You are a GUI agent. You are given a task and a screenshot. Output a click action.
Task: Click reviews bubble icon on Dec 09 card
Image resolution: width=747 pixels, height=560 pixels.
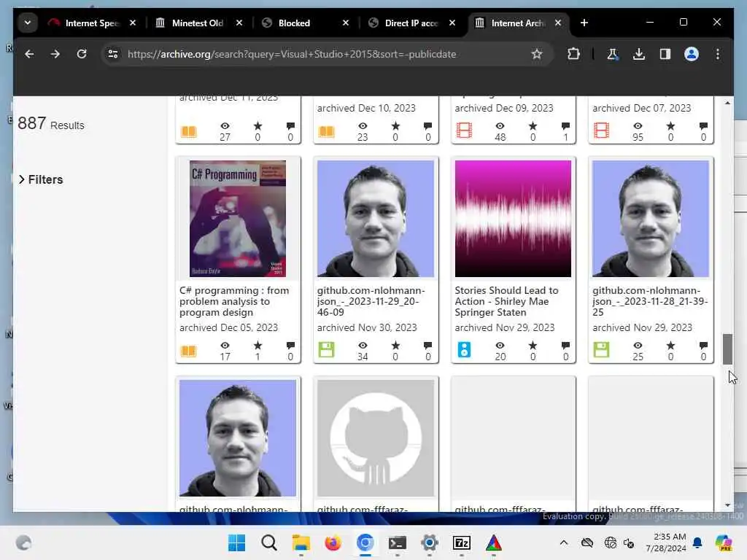[565, 125]
